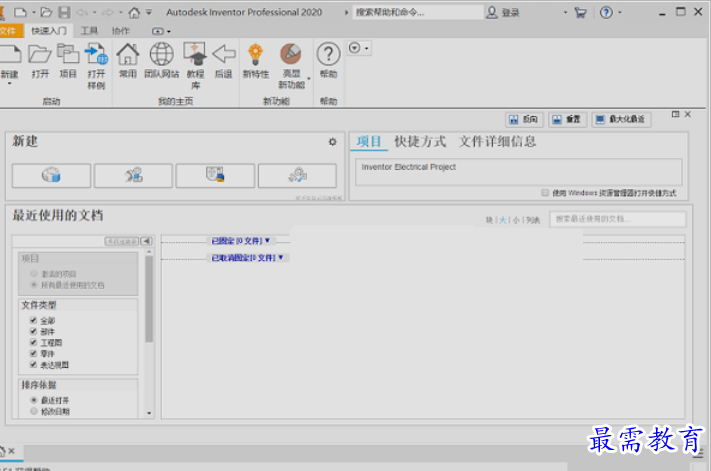
Task: Click the 打开 open folder ribbon icon
Action: [x=40, y=54]
